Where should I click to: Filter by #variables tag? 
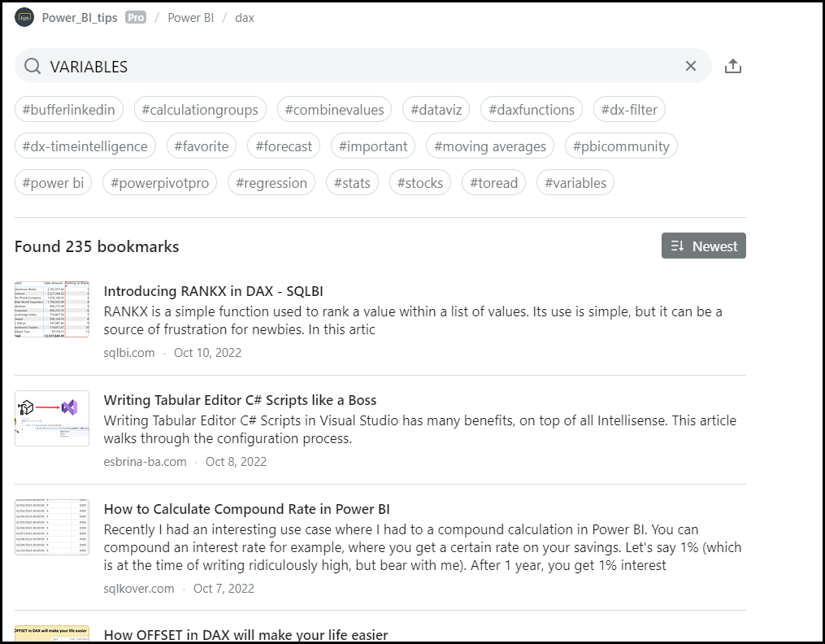click(x=575, y=183)
